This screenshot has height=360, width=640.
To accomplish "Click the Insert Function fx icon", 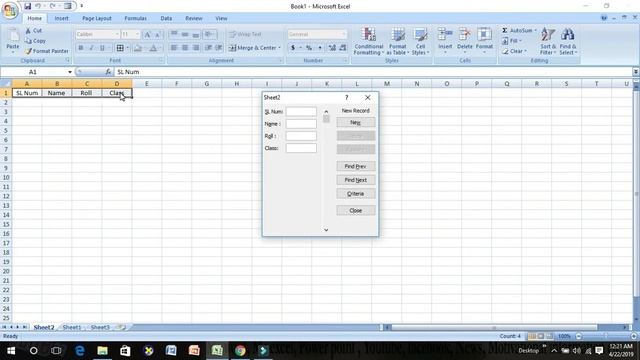I will [x=108, y=72].
